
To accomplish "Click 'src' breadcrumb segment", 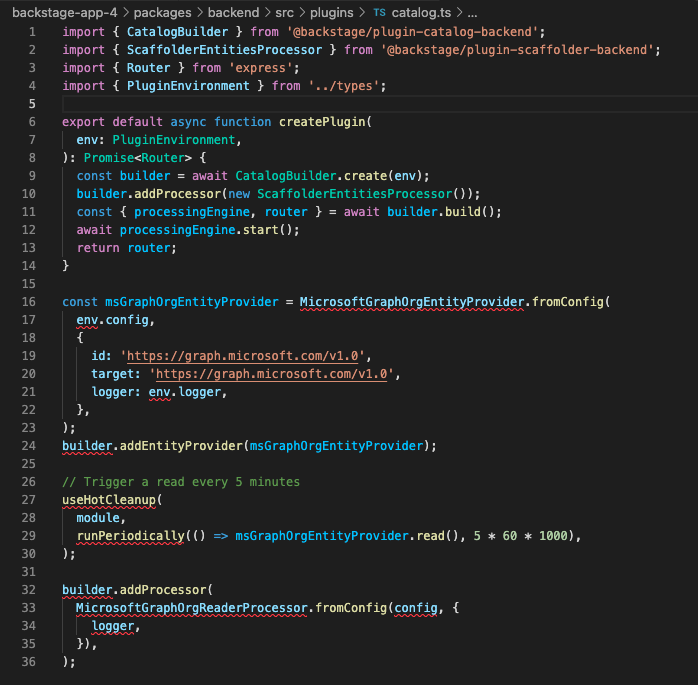I will [284, 12].
